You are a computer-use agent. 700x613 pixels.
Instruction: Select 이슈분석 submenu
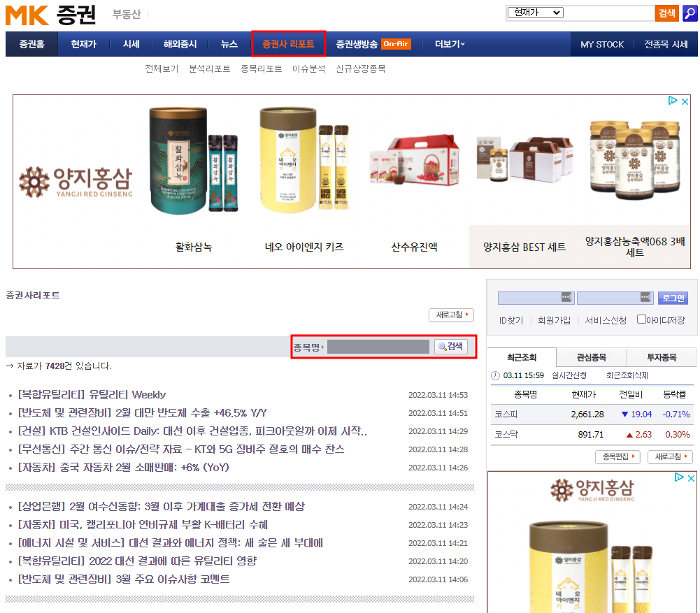(308, 68)
